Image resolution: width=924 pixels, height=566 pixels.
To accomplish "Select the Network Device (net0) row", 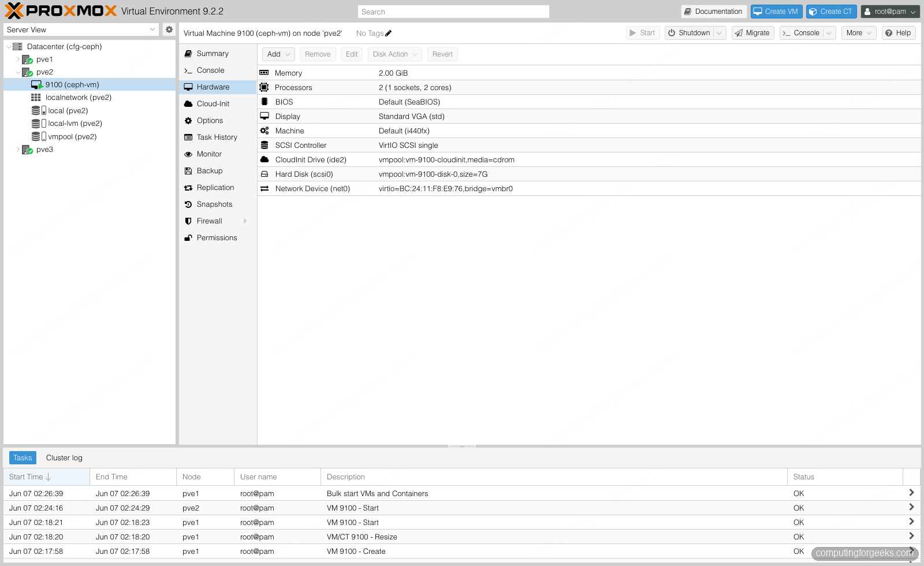I will (589, 188).
